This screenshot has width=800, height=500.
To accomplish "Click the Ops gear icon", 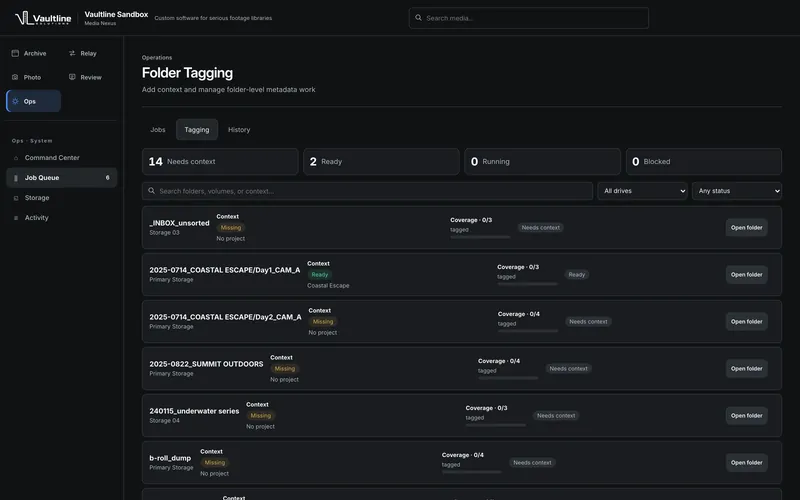I will (x=15, y=101).
